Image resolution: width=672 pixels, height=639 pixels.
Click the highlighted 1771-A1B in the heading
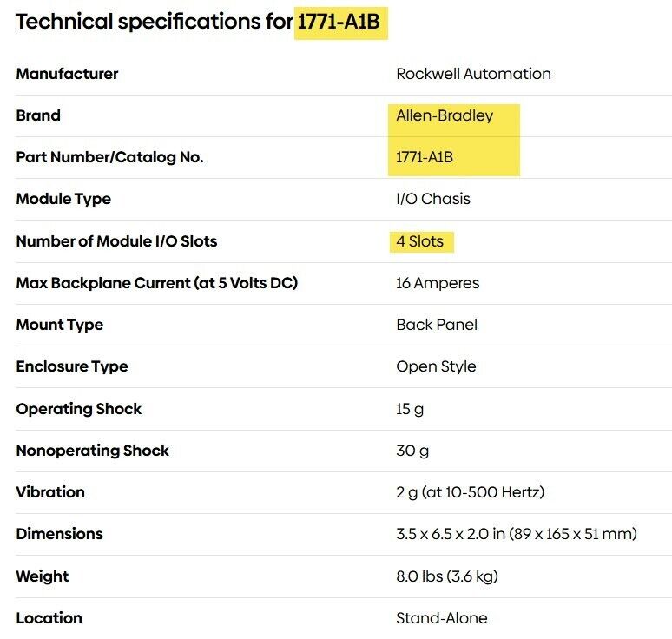[x=339, y=23]
